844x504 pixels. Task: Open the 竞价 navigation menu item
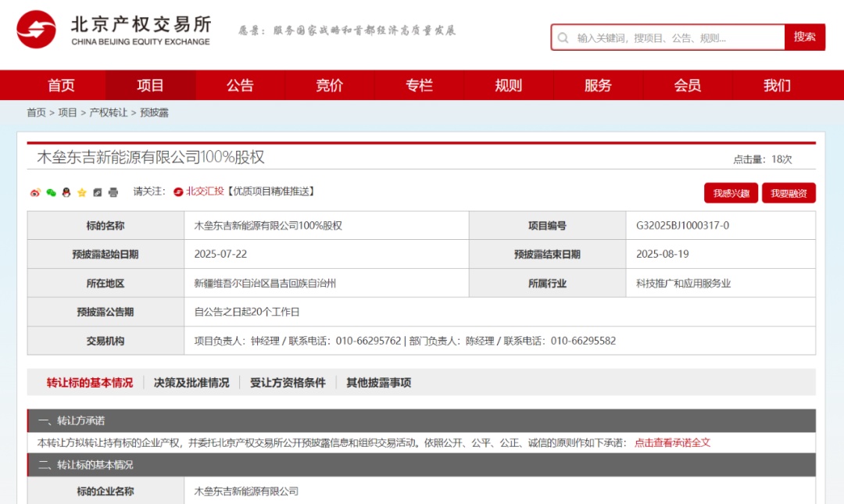[330, 85]
